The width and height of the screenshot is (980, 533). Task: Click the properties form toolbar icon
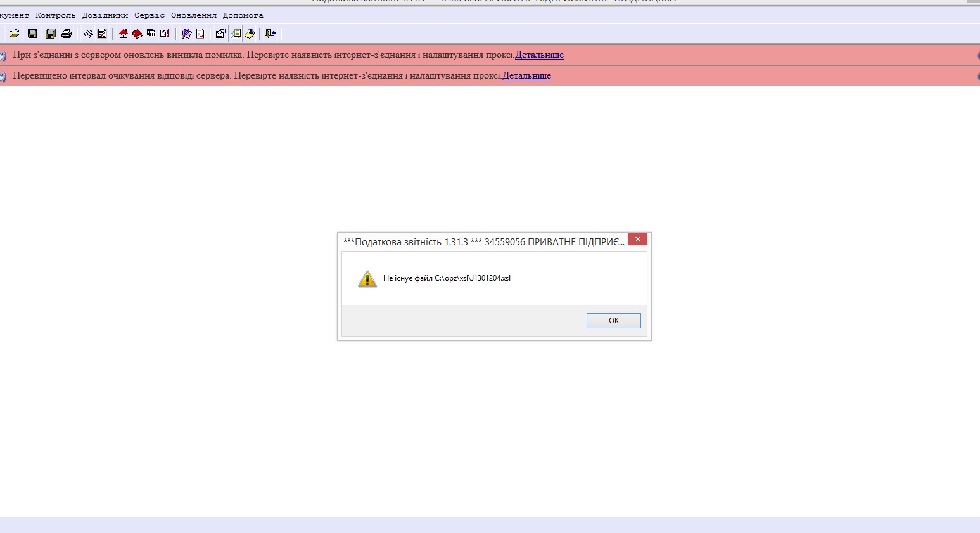coord(221,34)
